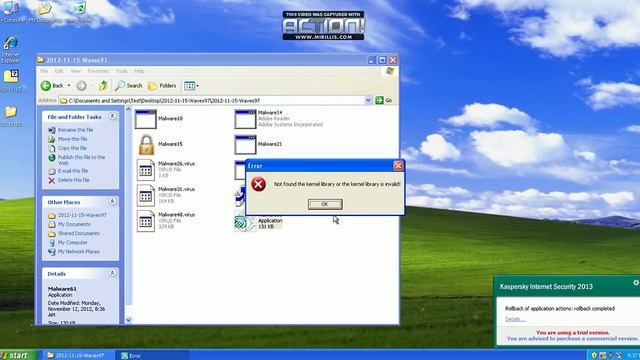Image resolution: width=640 pixels, height=360 pixels.
Task: Open My Computer under Other Places
Action: pos(73,242)
